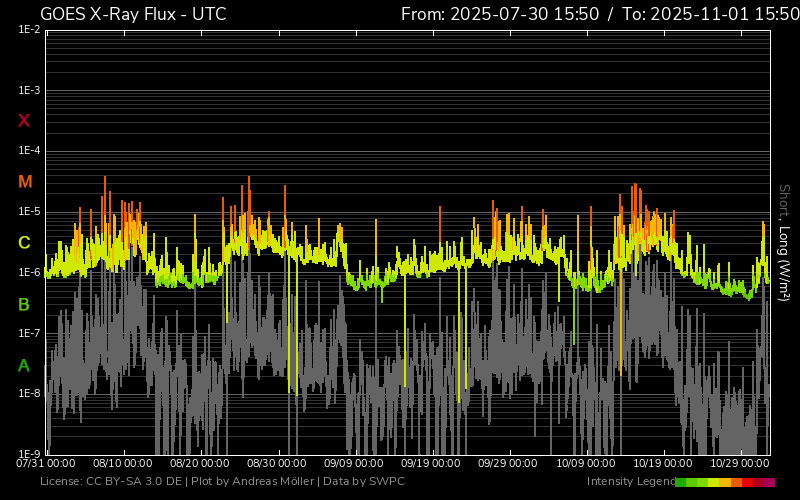The width and height of the screenshot is (800, 500).
Task: Click the 08/10 00:00 x-axis date label
Action: click(x=122, y=463)
